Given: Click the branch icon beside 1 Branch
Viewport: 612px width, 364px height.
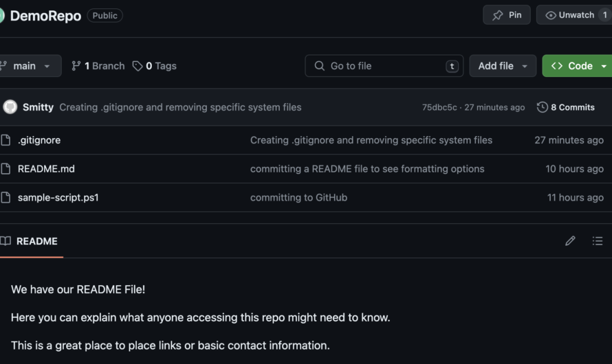Looking at the screenshot, I should click(x=76, y=66).
